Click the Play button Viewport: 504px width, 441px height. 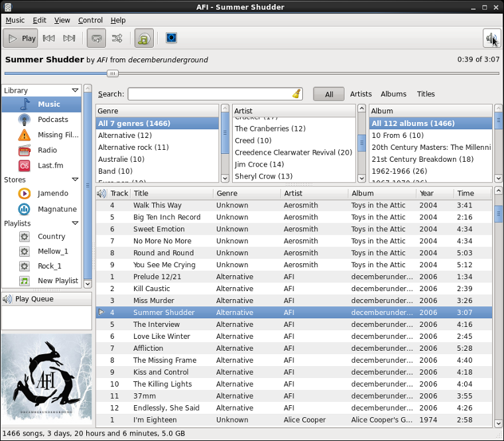tap(21, 38)
